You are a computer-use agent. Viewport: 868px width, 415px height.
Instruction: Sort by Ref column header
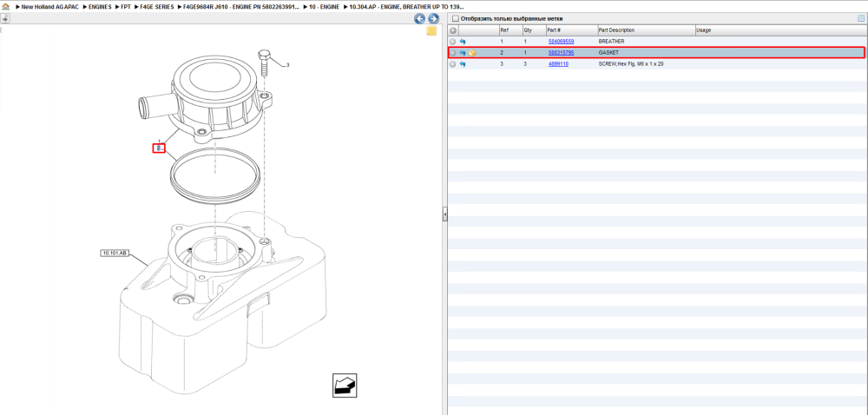click(x=510, y=30)
